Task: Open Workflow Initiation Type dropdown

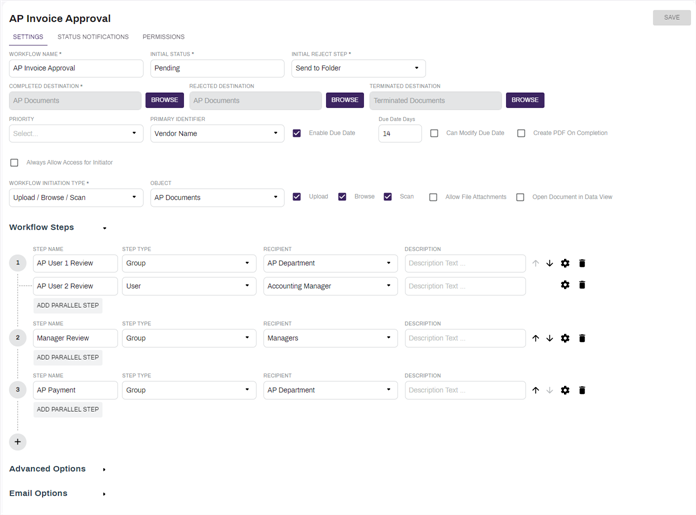Action: [x=76, y=198]
